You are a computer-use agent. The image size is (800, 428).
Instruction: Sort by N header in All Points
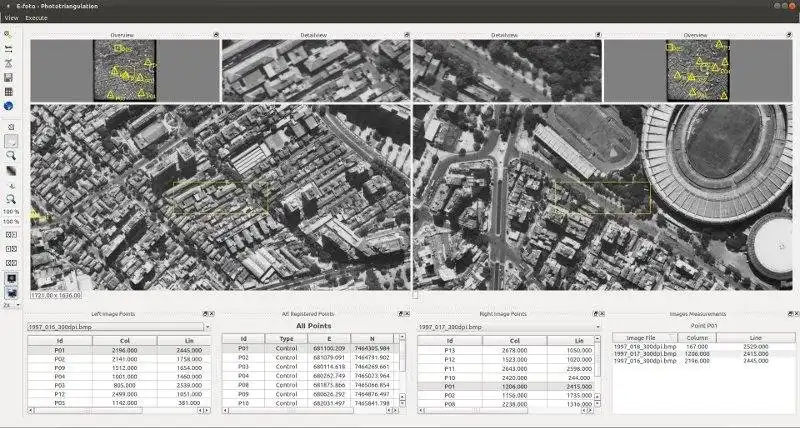coord(372,339)
